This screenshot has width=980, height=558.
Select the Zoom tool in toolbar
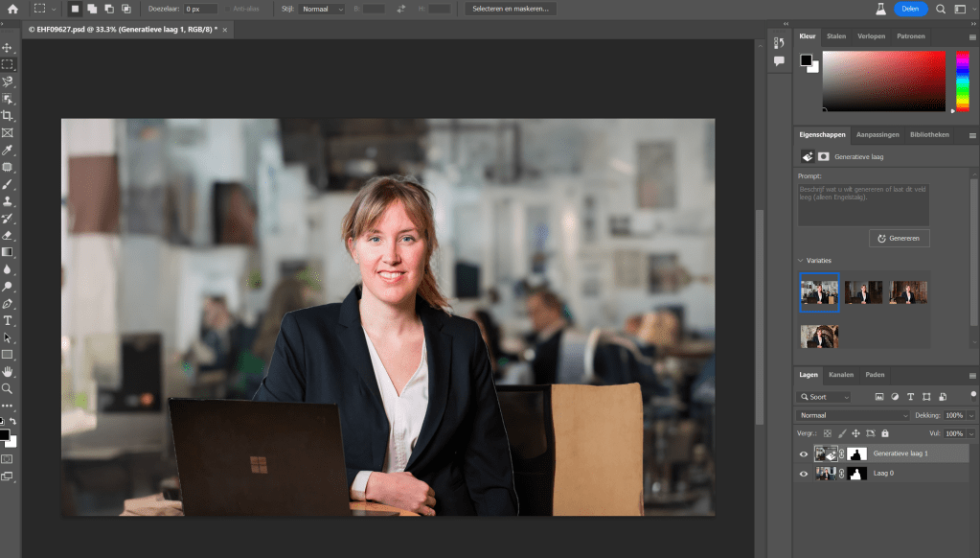pyautogui.click(x=8, y=388)
